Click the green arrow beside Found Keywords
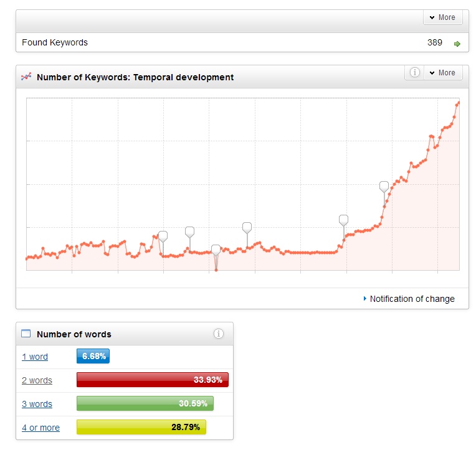Viewport: 476px width, 450px height. click(457, 44)
